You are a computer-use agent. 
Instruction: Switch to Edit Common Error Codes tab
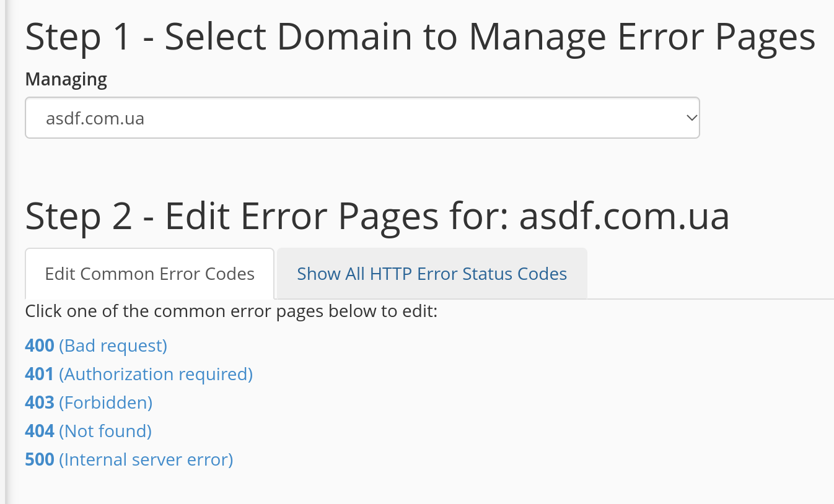[150, 274]
